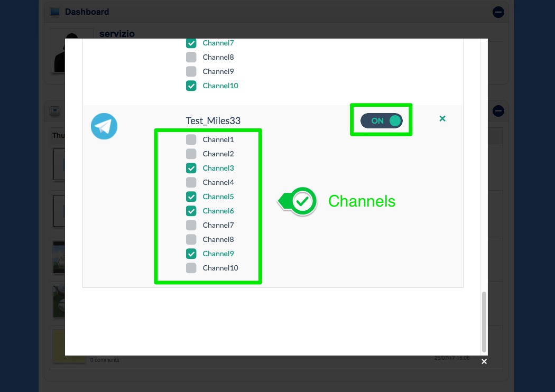Image resolution: width=555 pixels, height=392 pixels.
Task: Close the modal with white X
Action: (x=484, y=362)
